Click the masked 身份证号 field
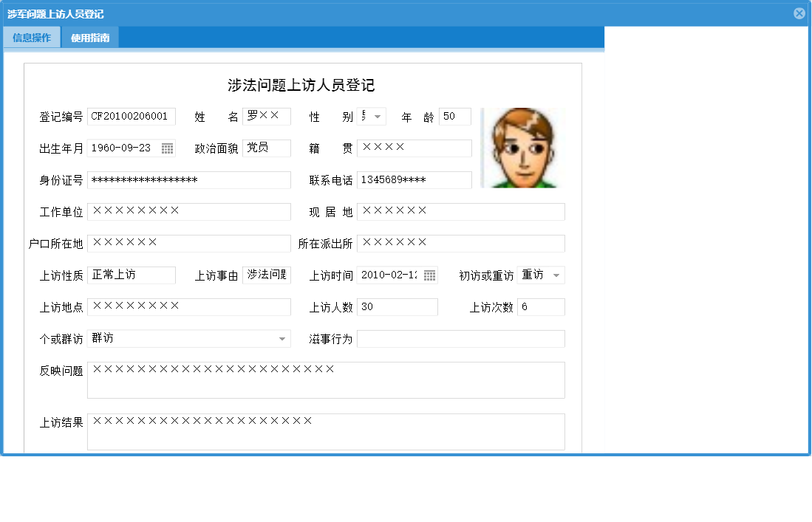Image resolution: width=812 pixels, height=522 pixels. 188,179
